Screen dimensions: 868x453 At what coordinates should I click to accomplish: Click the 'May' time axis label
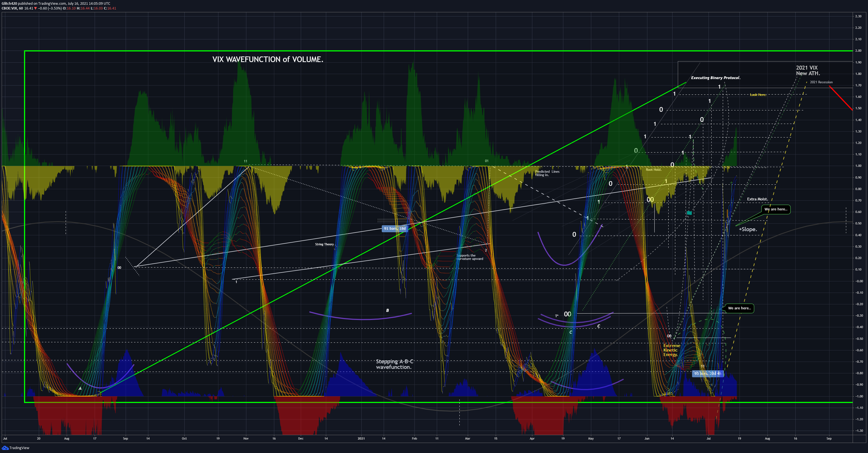(x=591, y=438)
